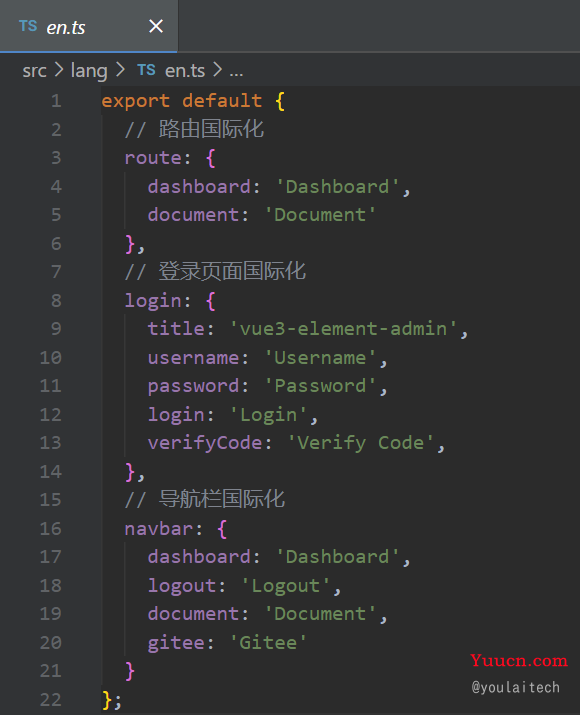Open en.ts in the breadcrumb path
This screenshot has width=580, height=715.
[x=185, y=70]
